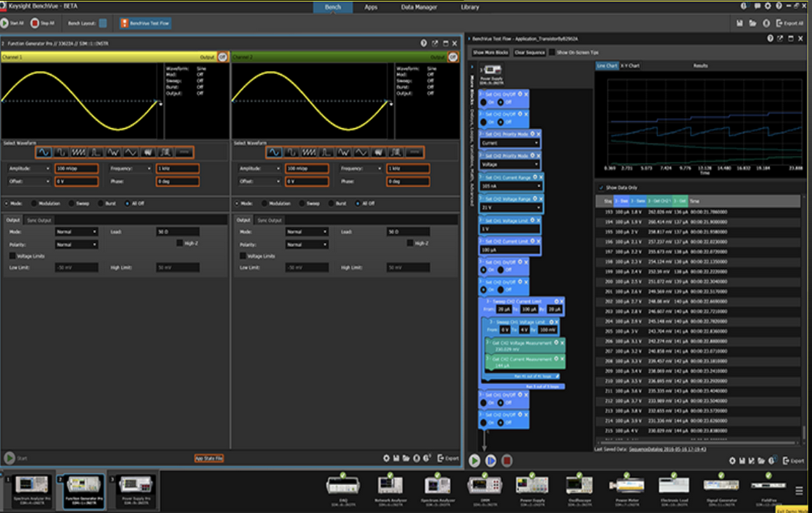
Task: Open help icon in Function Generator panel header
Action: click(424, 43)
